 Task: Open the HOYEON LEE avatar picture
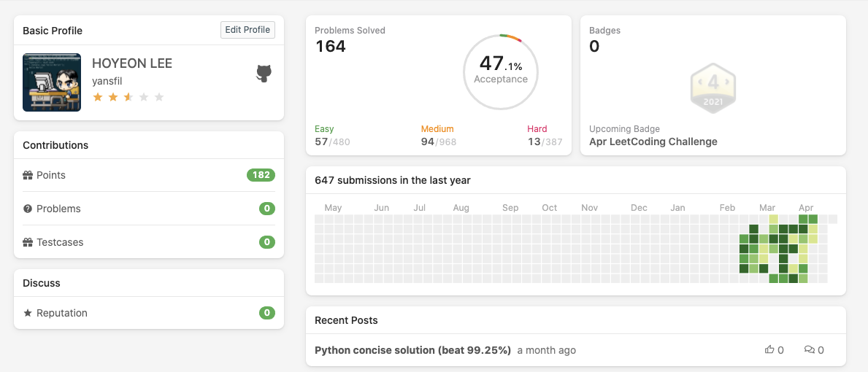point(52,82)
